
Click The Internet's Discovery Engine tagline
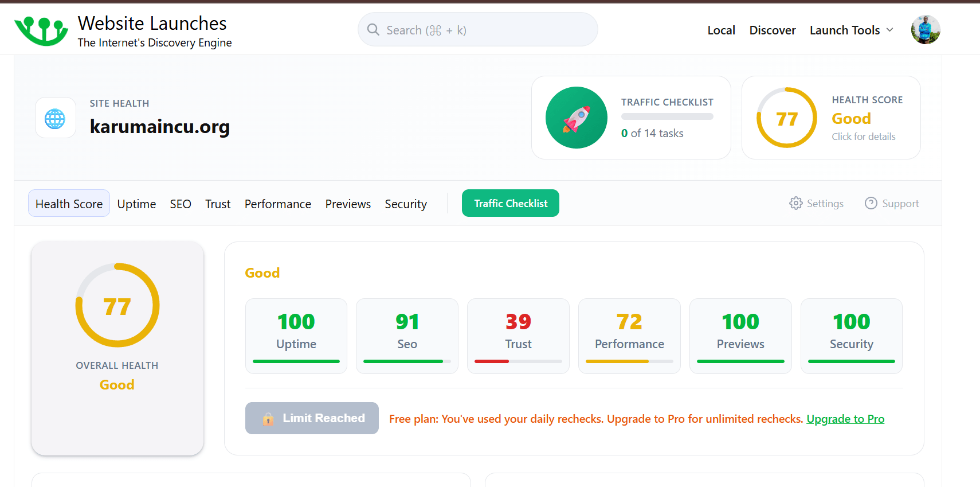155,42
